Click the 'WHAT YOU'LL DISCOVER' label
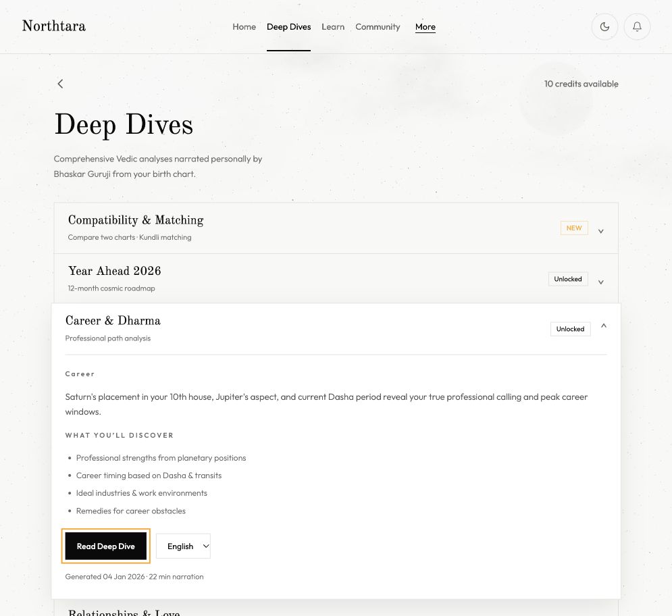 coord(119,435)
